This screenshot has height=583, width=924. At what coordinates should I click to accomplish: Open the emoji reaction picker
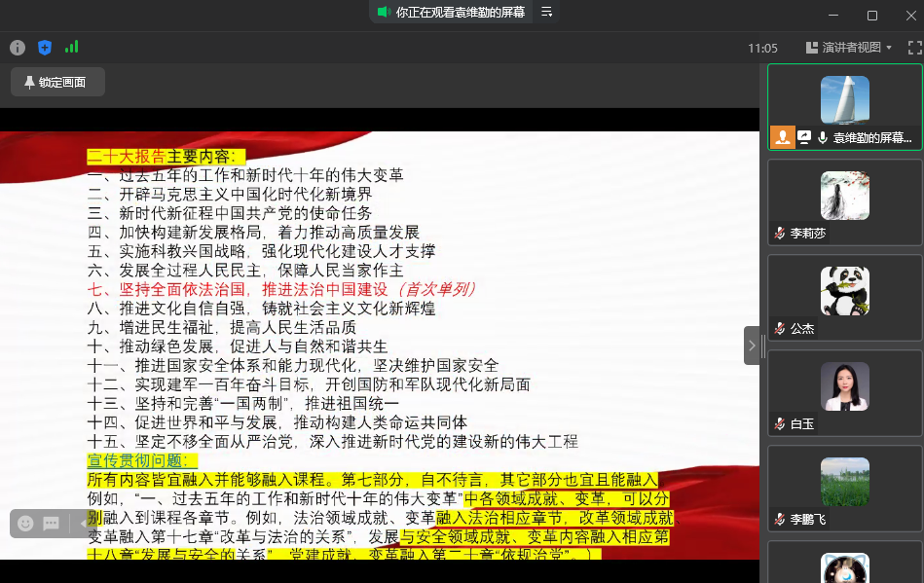[25, 524]
